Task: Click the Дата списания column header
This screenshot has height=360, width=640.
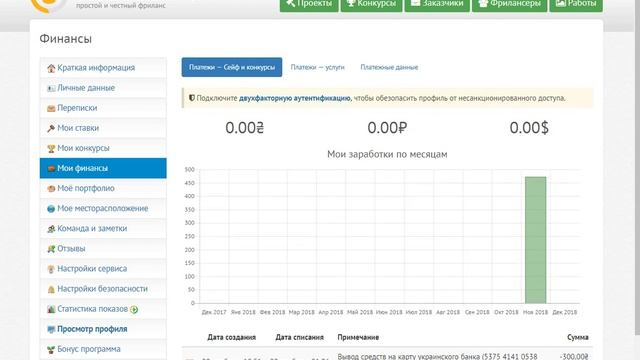Action: click(x=300, y=337)
